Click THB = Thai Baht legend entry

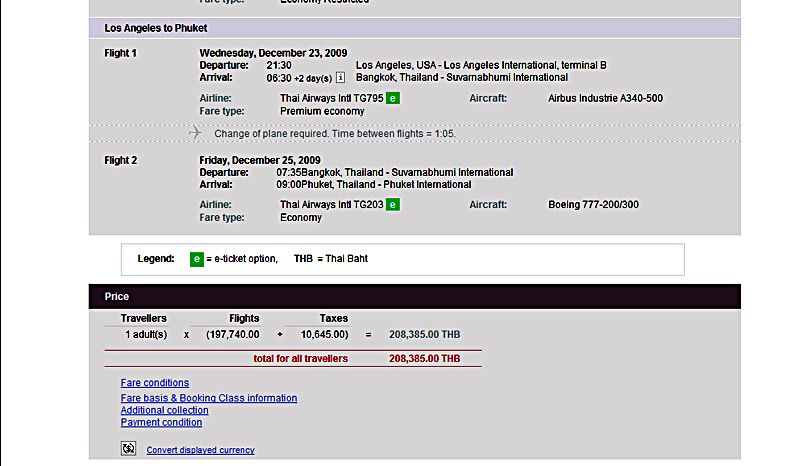(331, 259)
